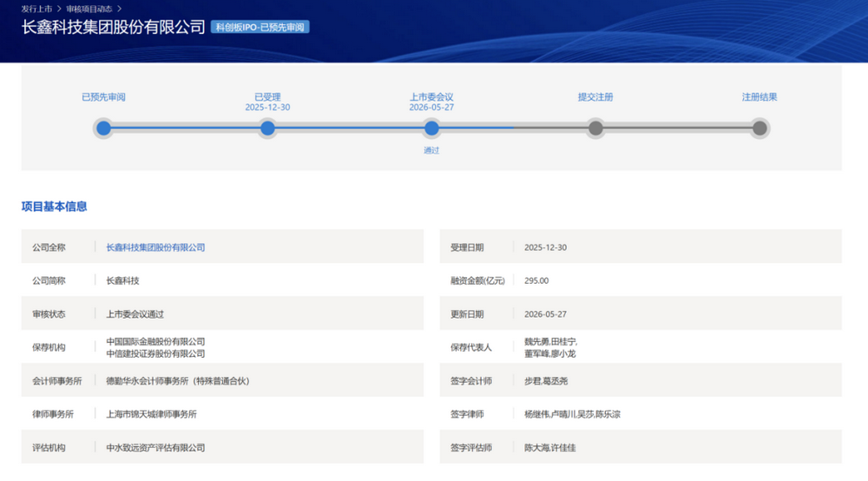Click the 2025-12-30 value in 受理日期 row

(x=545, y=247)
